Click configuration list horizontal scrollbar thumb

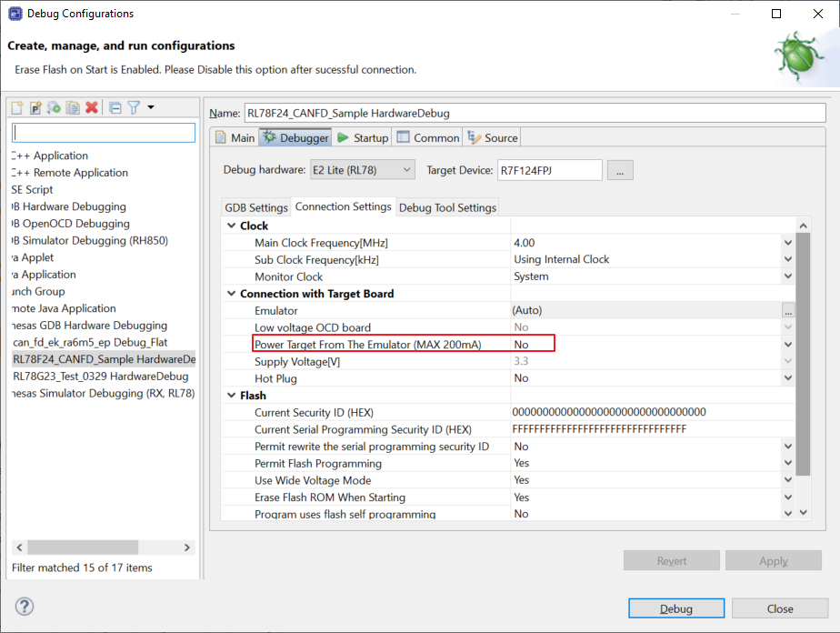[x=83, y=548]
